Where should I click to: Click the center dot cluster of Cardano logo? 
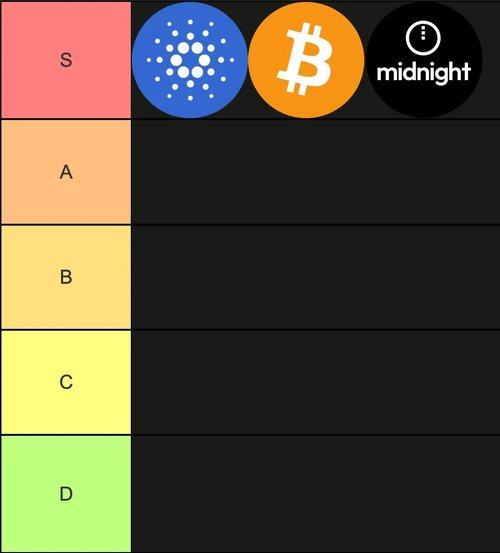click(x=190, y=60)
